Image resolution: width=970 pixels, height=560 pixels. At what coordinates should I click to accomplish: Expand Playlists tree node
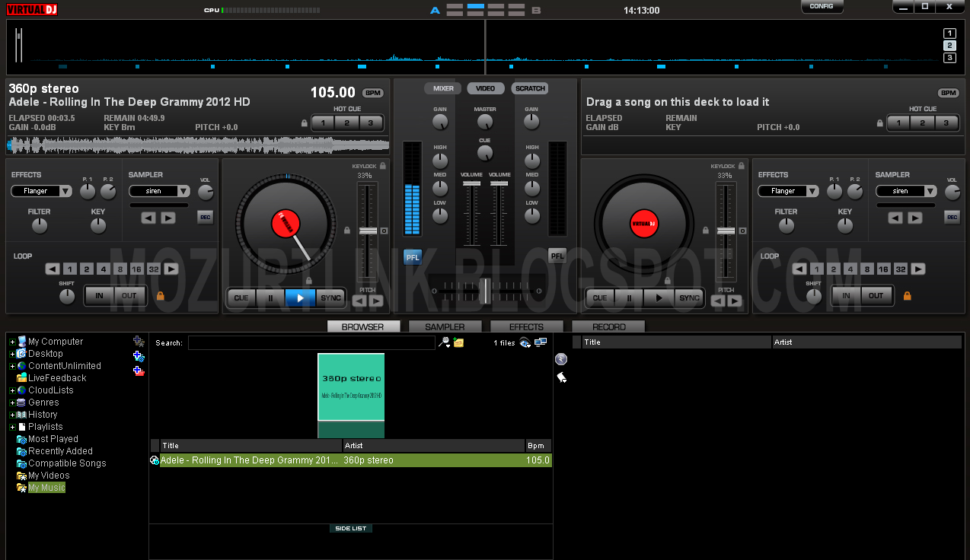(12, 427)
